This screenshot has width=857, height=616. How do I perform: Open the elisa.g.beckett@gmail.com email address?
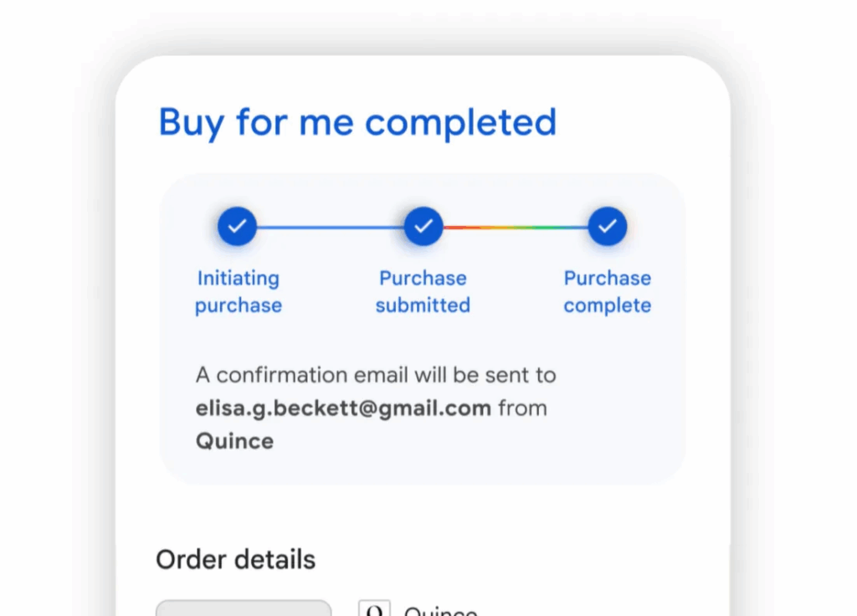[343, 408]
